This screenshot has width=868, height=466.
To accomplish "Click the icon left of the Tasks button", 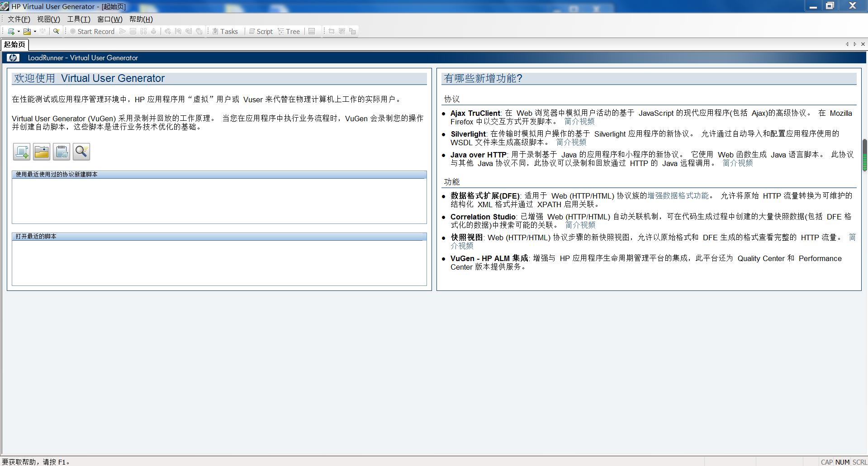I will 199,31.
